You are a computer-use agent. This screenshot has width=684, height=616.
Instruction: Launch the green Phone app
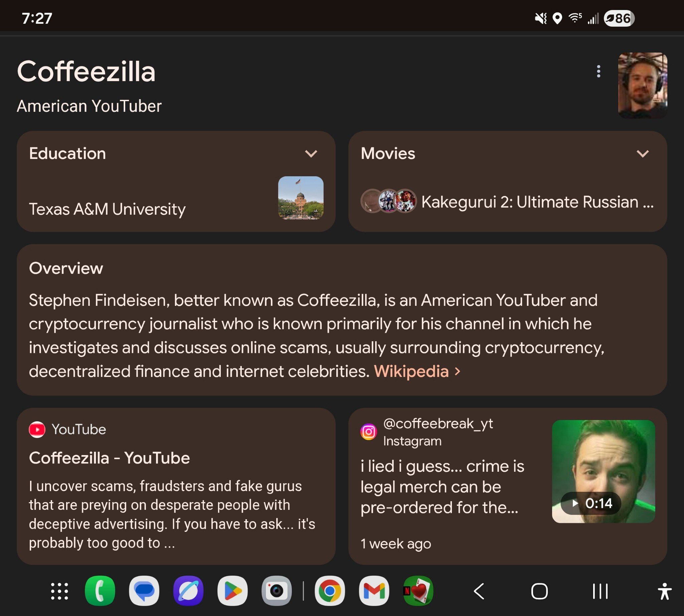(x=100, y=591)
